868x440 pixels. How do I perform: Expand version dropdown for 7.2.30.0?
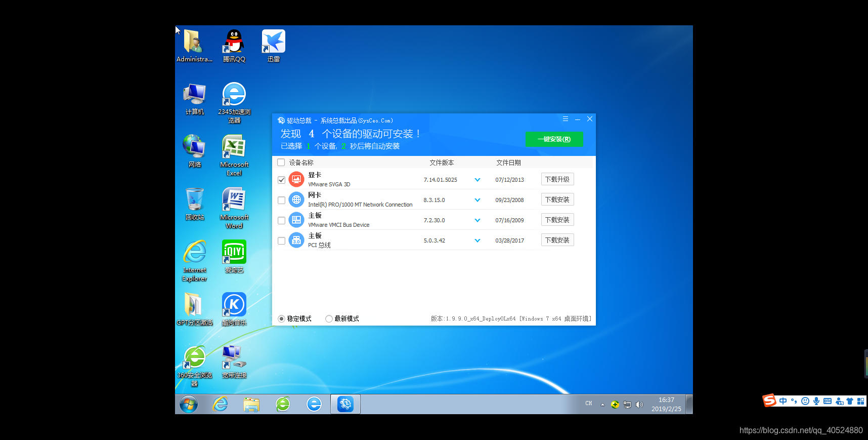[x=477, y=220]
